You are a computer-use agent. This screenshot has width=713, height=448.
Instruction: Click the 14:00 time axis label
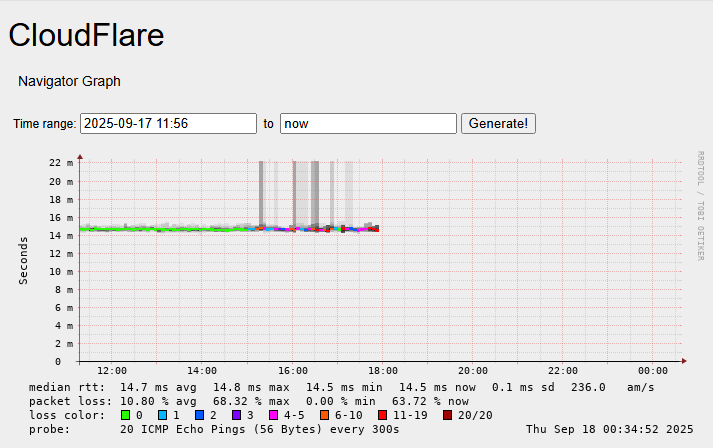(202, 371)
